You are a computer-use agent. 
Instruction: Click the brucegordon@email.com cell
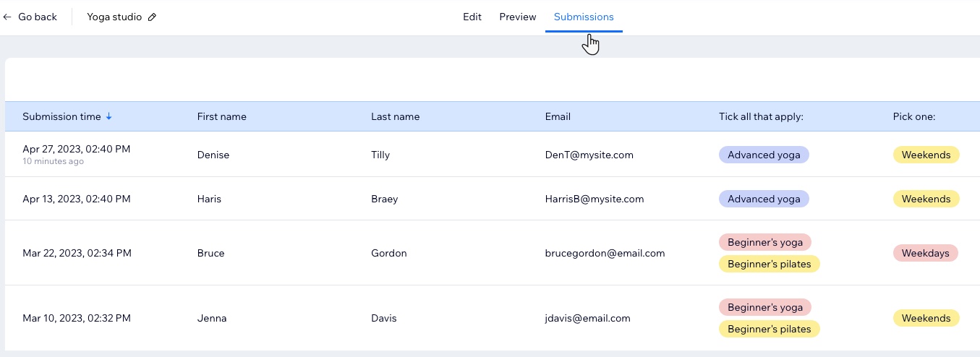[x=605, y=253]
